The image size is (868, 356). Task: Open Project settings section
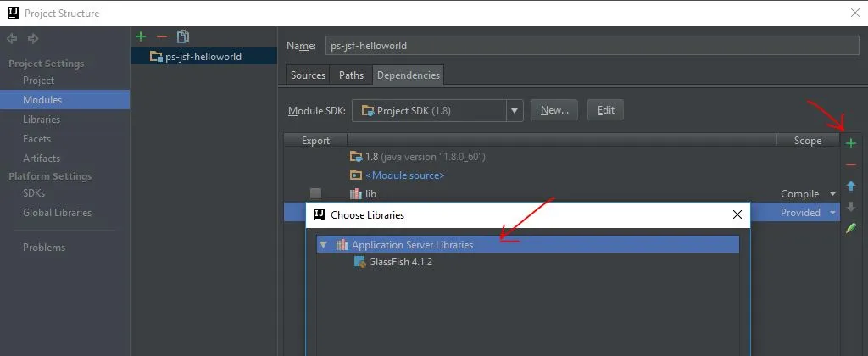(38, 81)
